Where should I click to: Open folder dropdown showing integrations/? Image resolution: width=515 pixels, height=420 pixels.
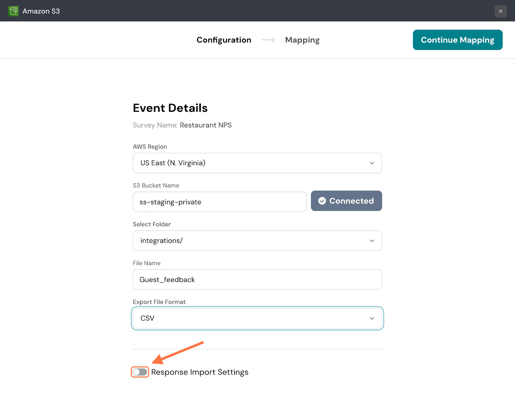click(251, 241)
